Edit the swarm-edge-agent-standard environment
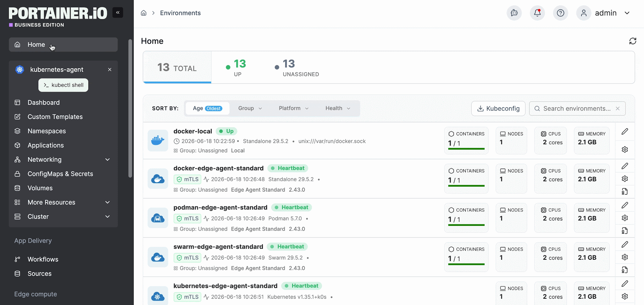 pyautogui.click(x=625, y=244)
